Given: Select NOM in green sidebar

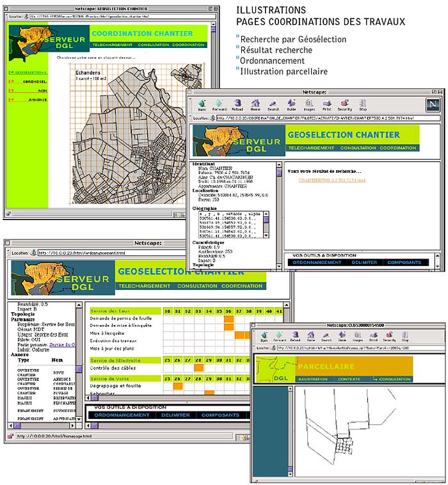Looking at the screenshot, I should [28, 91].
